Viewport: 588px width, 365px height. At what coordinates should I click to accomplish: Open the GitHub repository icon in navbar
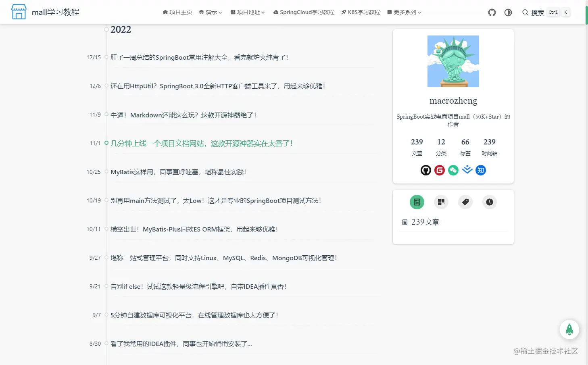coord(492,13)
